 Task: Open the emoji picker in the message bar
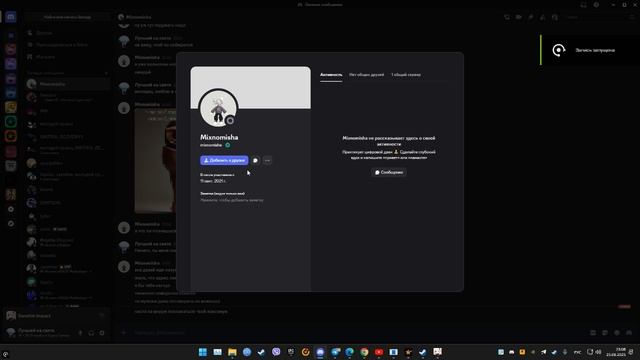click(x=617, y=333)
